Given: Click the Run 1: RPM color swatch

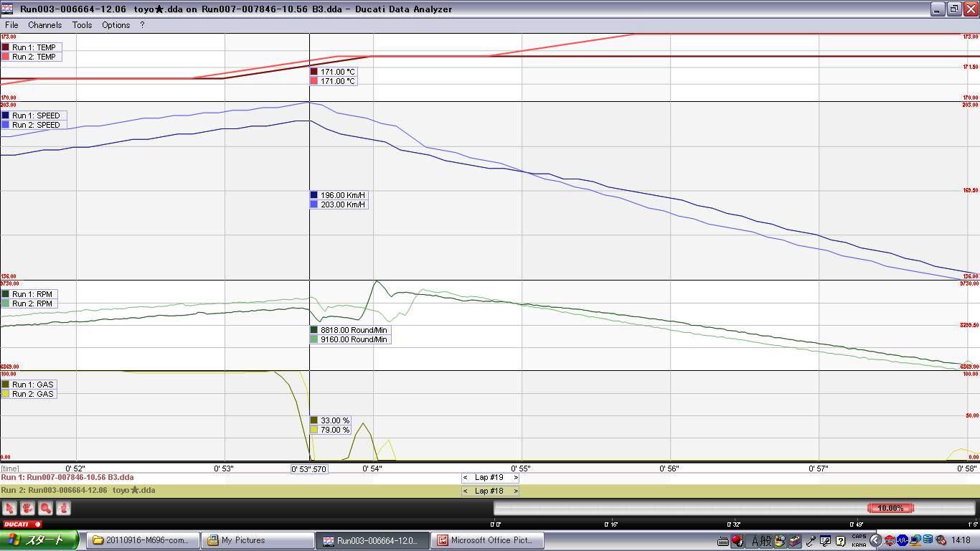Looking at the screenshot, I should 6,294.
